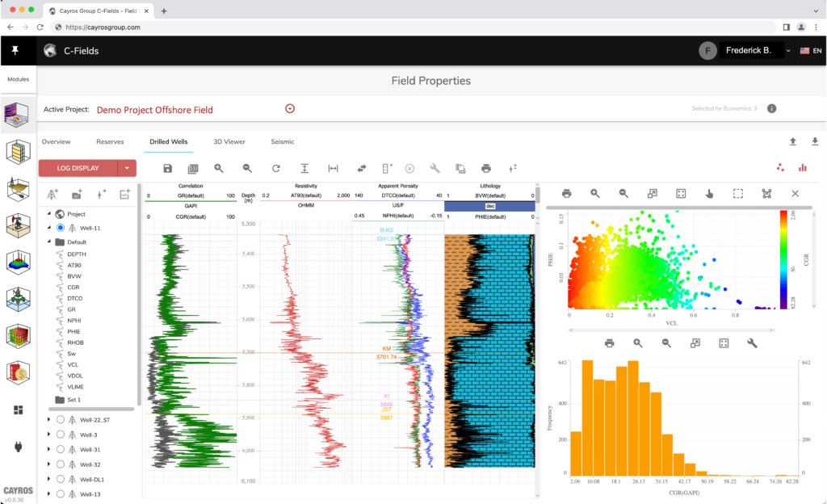Print the CGR histogram chart
Viewport: 827px width, 504px height.
(x=609, y=343)
